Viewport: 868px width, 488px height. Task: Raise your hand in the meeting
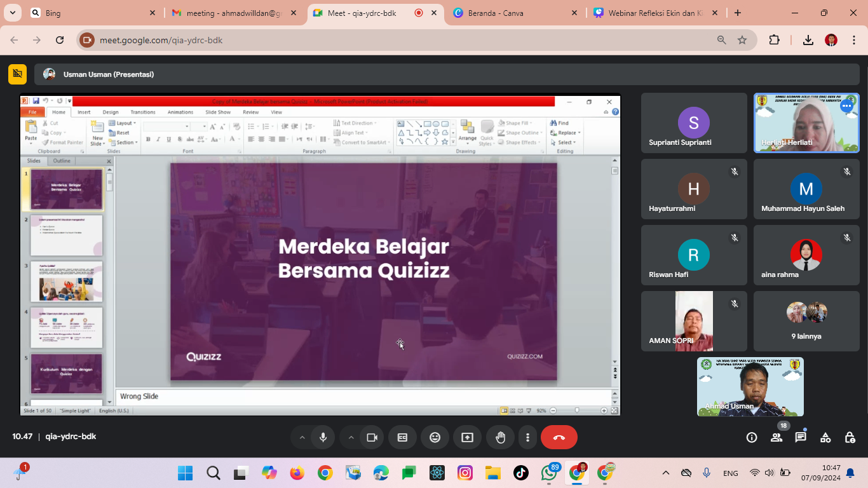tap(501, 437)
